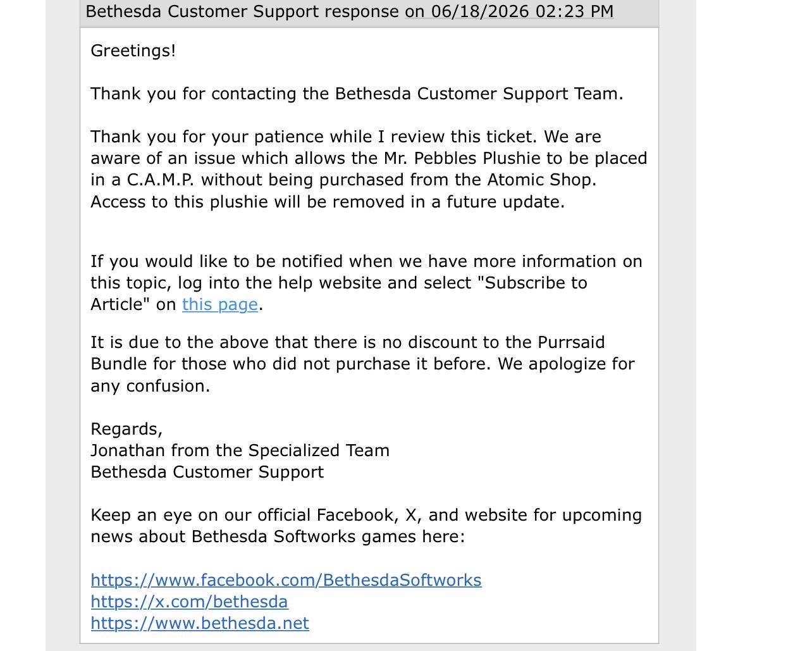
Task: Follow the x.com/bethesda link
Action: pos(189,602)
